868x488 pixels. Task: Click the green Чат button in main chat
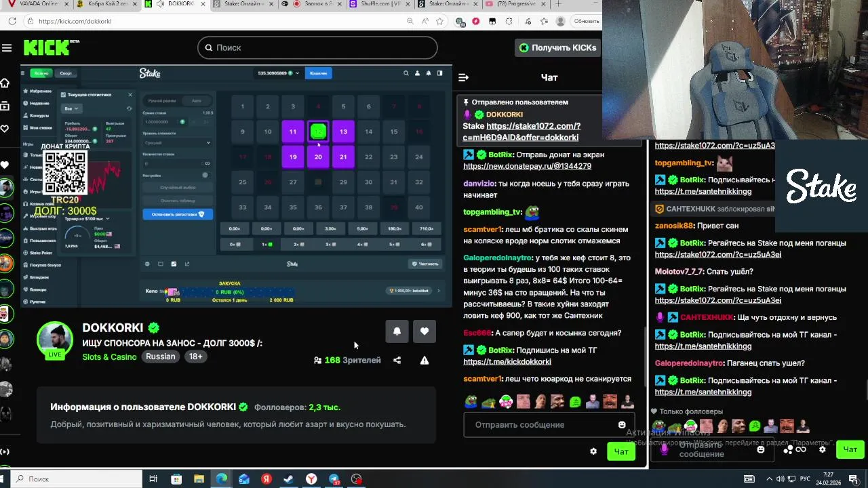tap(621, 451)
